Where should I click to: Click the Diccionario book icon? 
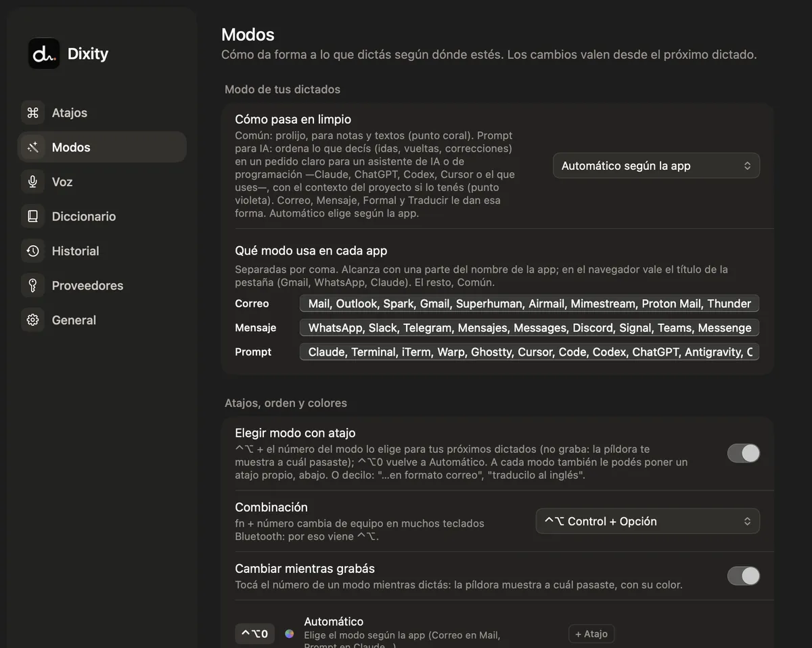pyautogui.click(x=32, y=216)
